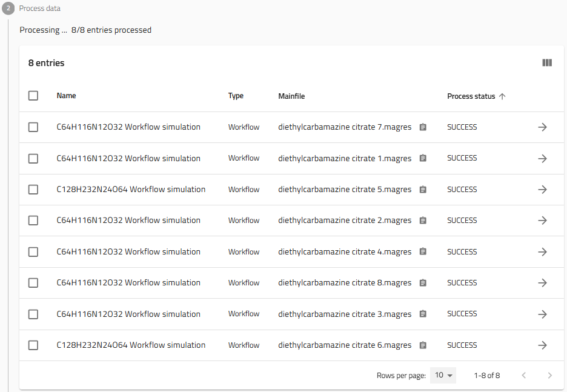Click mainfile text diethylcarbamazine citrate 8.magres
The width and height of the screenshot is (567, 392).
pyautogui.click(x=345, y=283)
